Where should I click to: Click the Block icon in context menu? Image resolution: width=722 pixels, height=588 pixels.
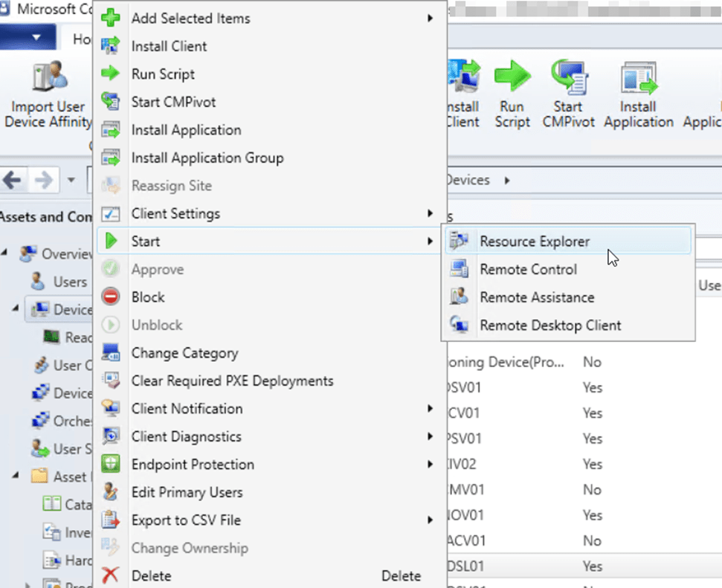click(x=110, y=297)
